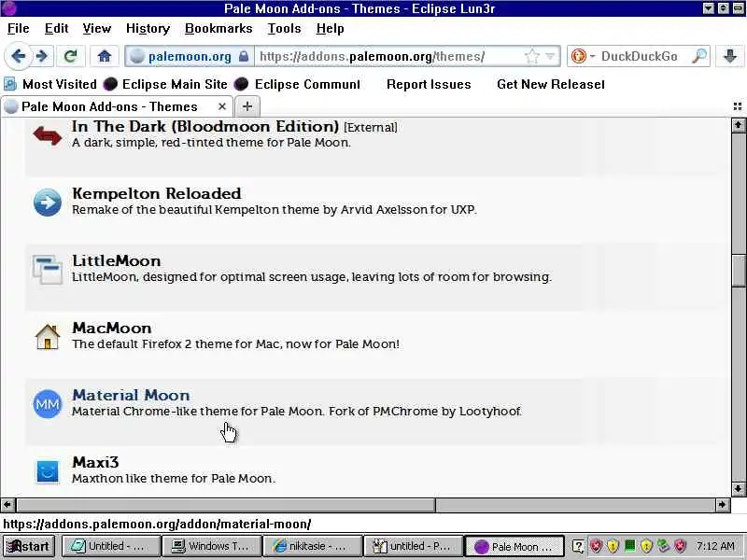Viewport: 747px width, 560px height.
Task: Open the Bookmarks menu
Action: (218, 29)
